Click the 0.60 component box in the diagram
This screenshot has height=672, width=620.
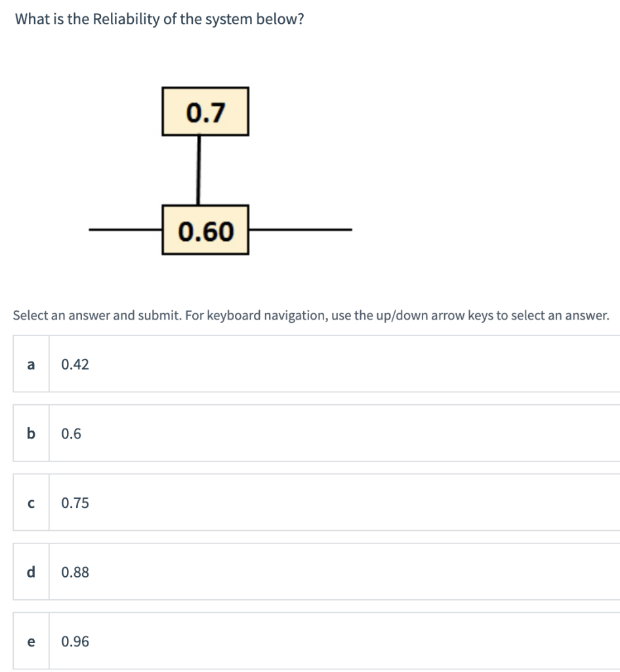pos(204,230)
